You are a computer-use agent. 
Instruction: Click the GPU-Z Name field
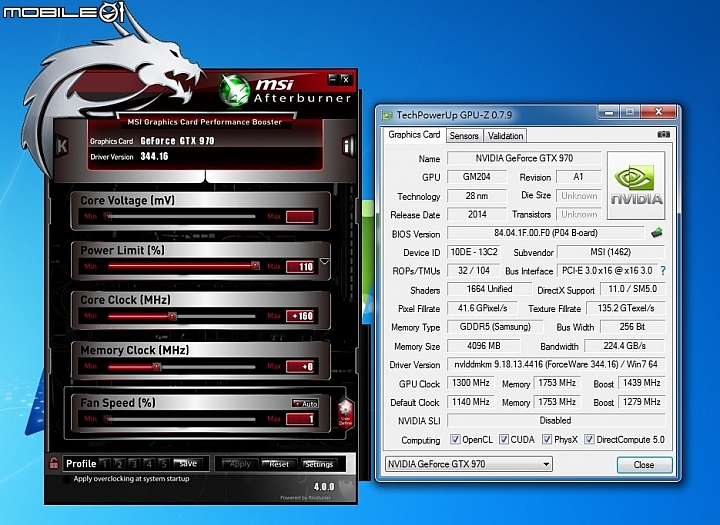click(x=524, y=158)
